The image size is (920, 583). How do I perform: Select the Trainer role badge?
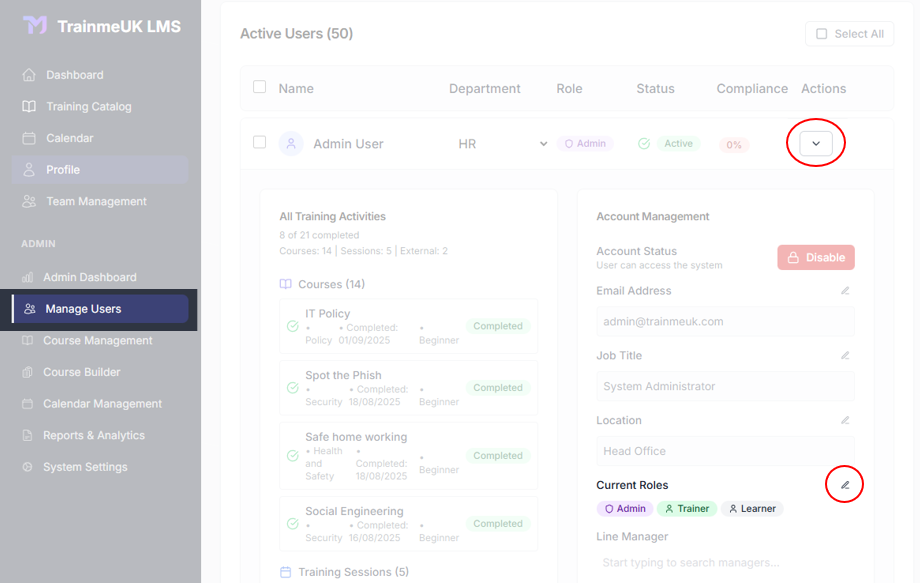(687, 508)
